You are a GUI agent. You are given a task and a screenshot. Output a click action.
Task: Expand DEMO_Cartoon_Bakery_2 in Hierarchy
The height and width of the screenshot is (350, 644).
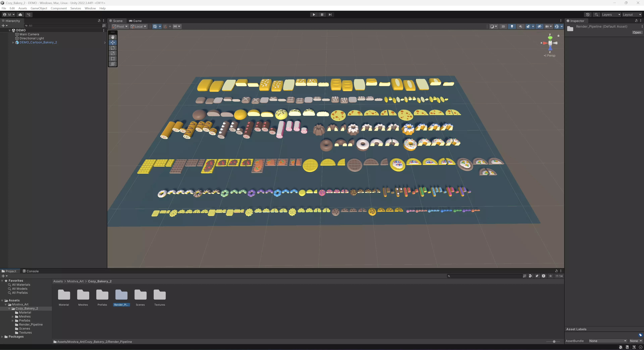click(x=13, y=42)
